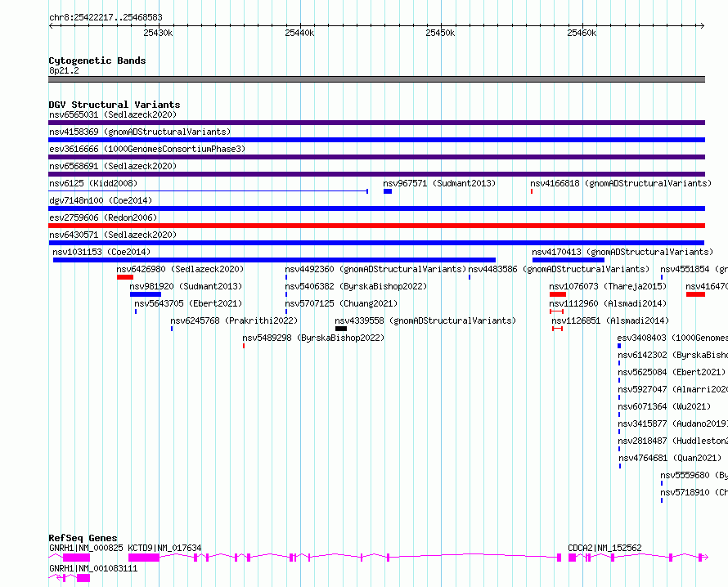The image size is (728, 587).
Task: Click nsv5625084 (Ebert2021) label
Action: pos(672,372)
